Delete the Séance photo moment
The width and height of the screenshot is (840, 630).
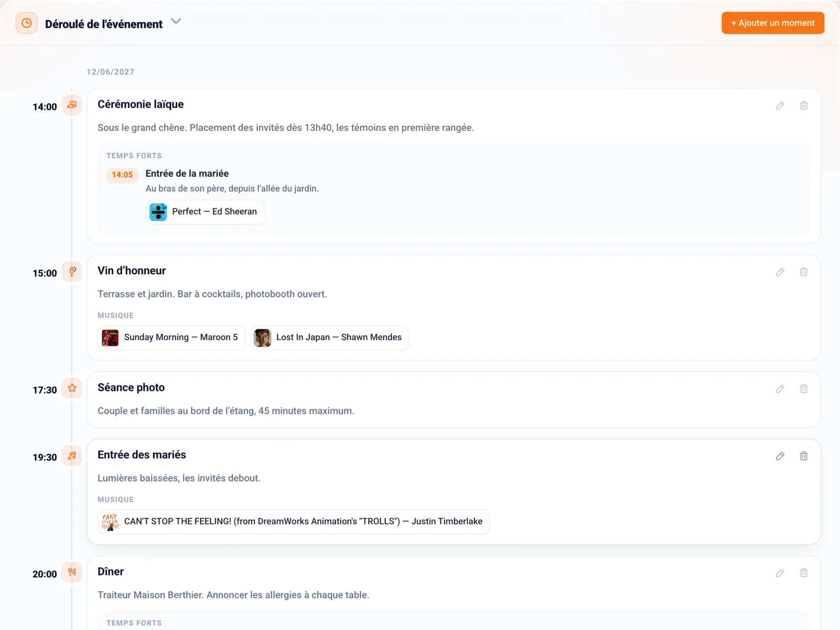pyautogui.click(x=804, y=389)
